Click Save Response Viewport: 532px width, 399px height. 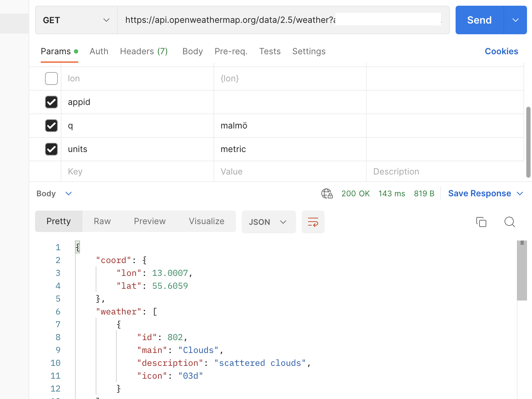[x=480, y=193]
